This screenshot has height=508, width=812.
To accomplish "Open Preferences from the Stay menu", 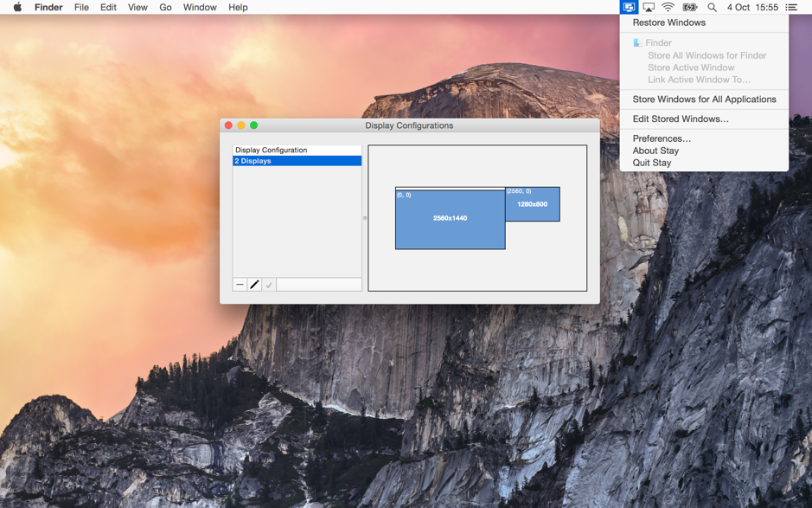I will click(x=661, y=138).
